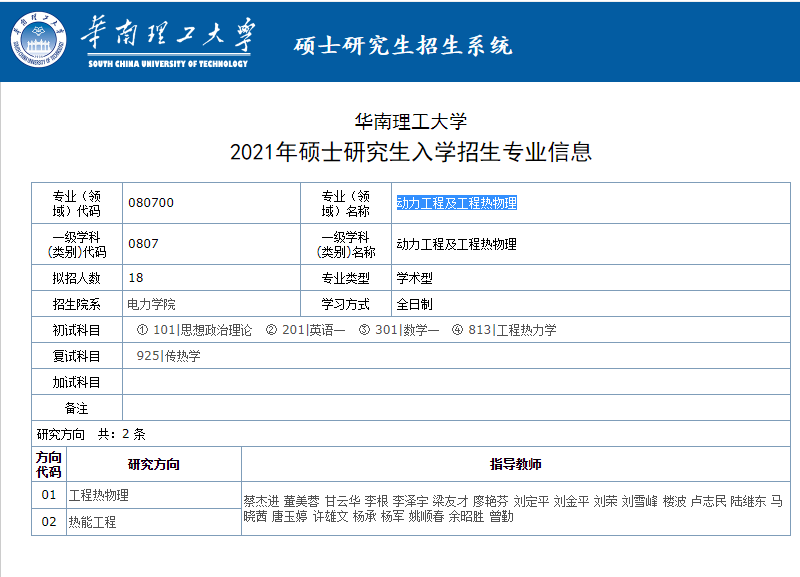This screenshot has width=800, height=577.
Task: Click the 研究方向 column header
Action: [154, 464]
